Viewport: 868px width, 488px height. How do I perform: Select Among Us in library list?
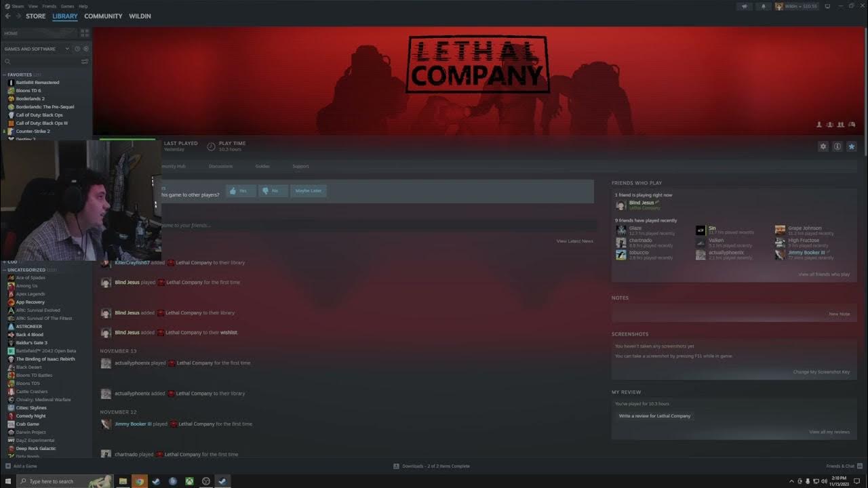(26, 286)
